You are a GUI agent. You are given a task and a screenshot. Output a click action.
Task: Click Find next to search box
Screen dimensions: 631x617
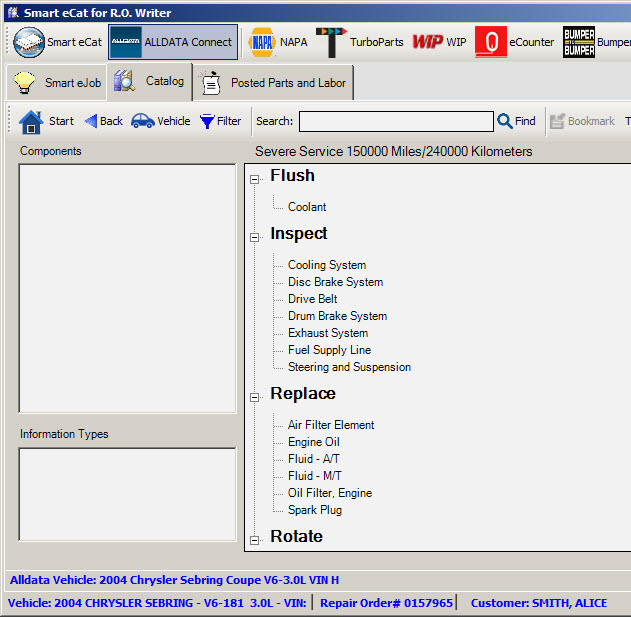(x=516, y=121)
